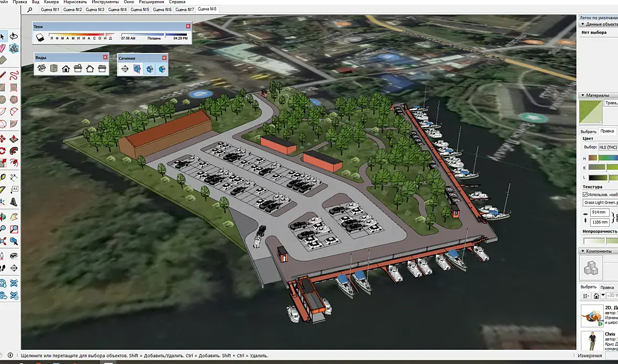Viewport: 618px width, 364px height.
Task: Open the Камера menu
Action: click(x=51, y=2)
